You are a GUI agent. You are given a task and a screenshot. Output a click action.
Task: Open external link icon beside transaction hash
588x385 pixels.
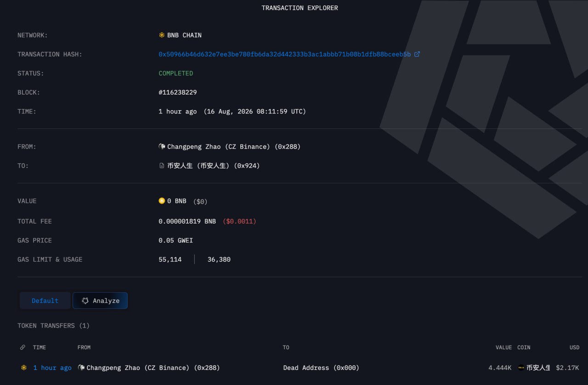[417, 54]
